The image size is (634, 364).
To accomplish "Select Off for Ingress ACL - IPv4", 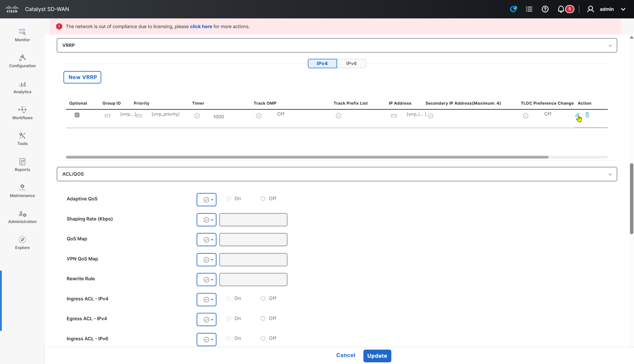I will pos(263,298).
